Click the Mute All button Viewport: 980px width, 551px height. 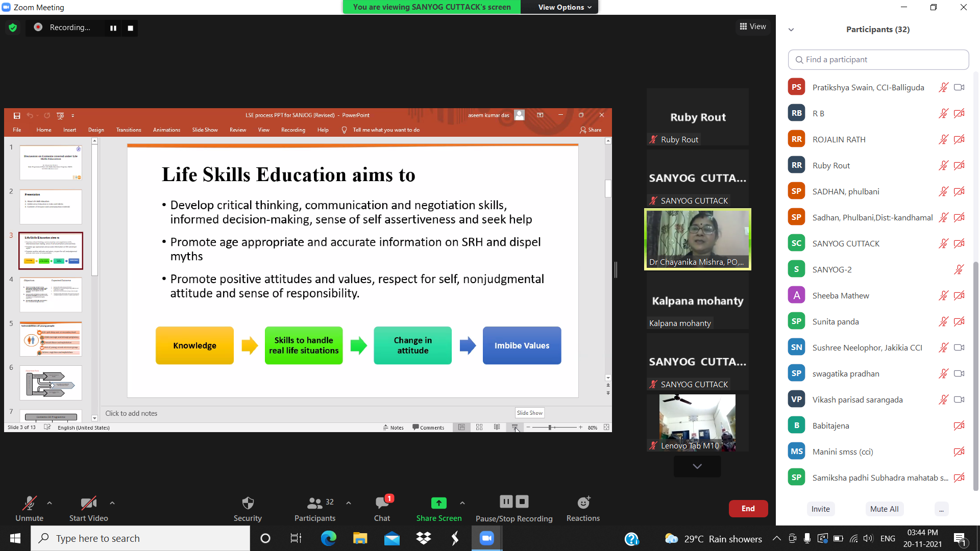point(884,509)
